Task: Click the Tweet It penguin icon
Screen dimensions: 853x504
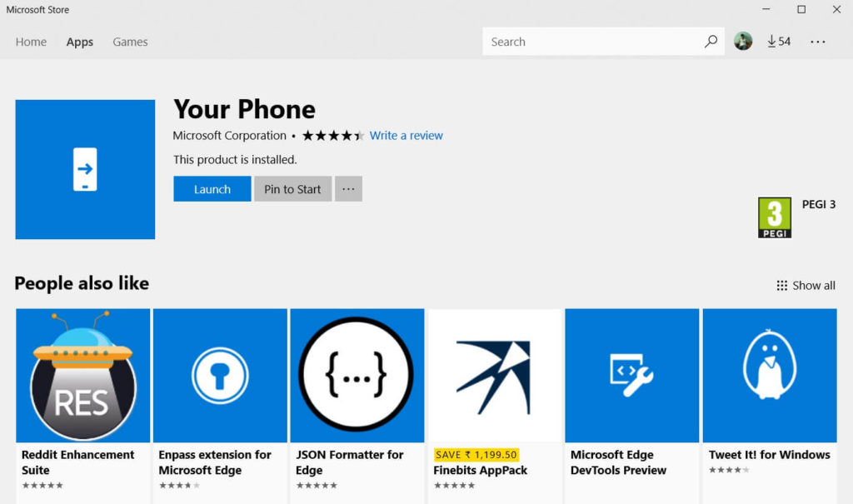Action: (x=770, y=375)
